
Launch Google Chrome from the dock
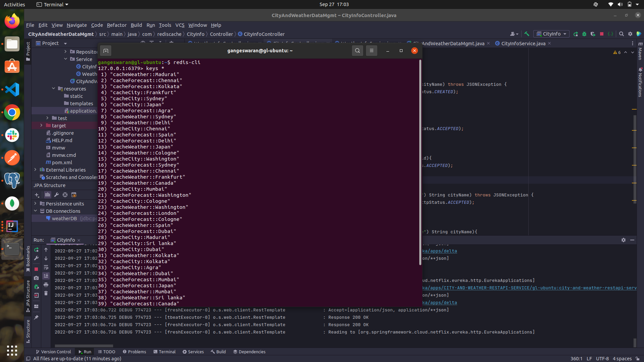coord(12,112)
